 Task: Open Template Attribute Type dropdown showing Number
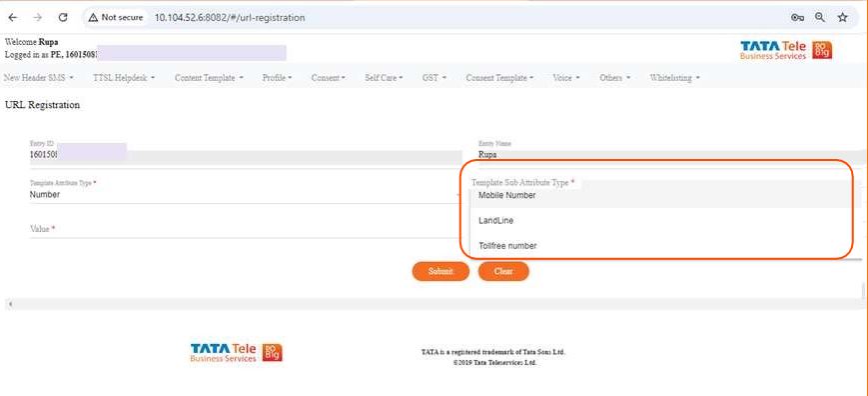[x=246, y=195]
